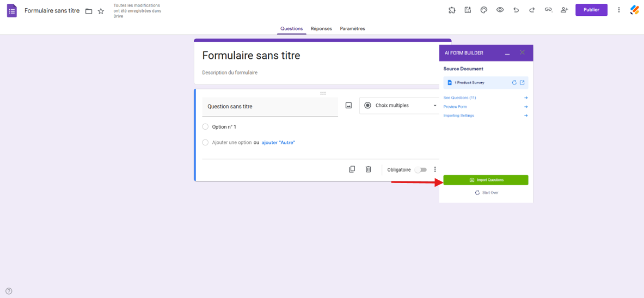Click Start Over in AI Form Builder
This screenshot has height=298, width=644.
coord(487,192)
